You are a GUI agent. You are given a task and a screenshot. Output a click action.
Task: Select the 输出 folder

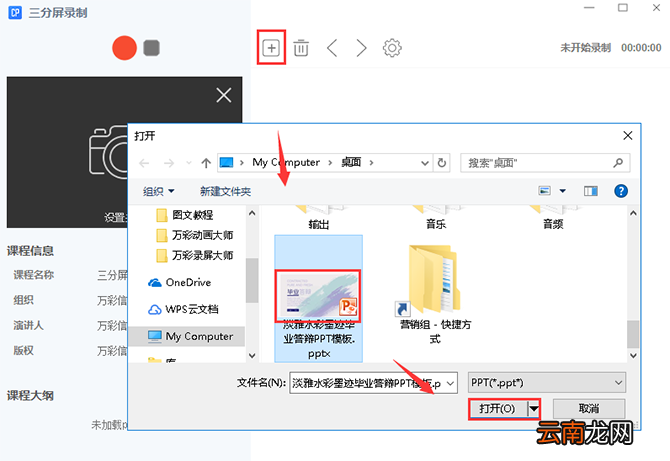(x=319, y=219)
